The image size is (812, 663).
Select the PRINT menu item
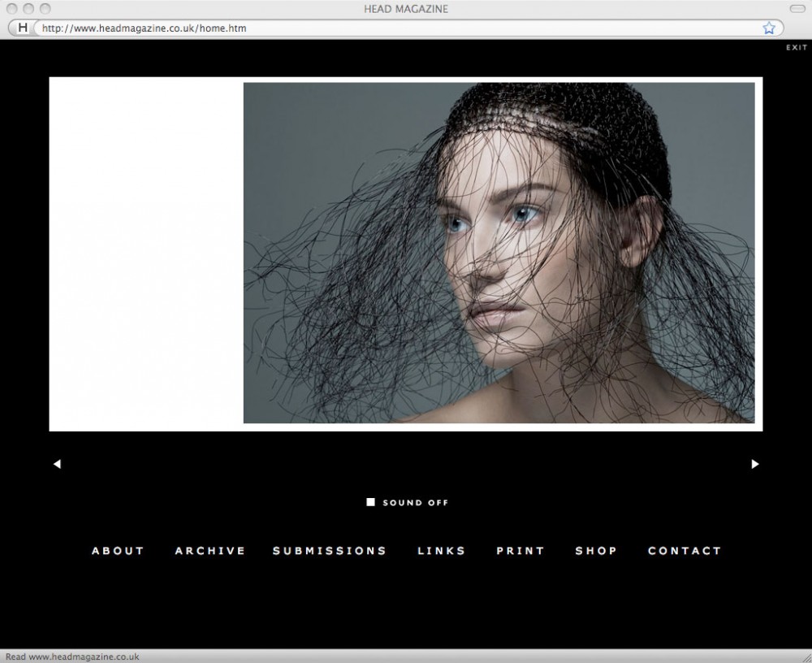click(x=520, y=551)
